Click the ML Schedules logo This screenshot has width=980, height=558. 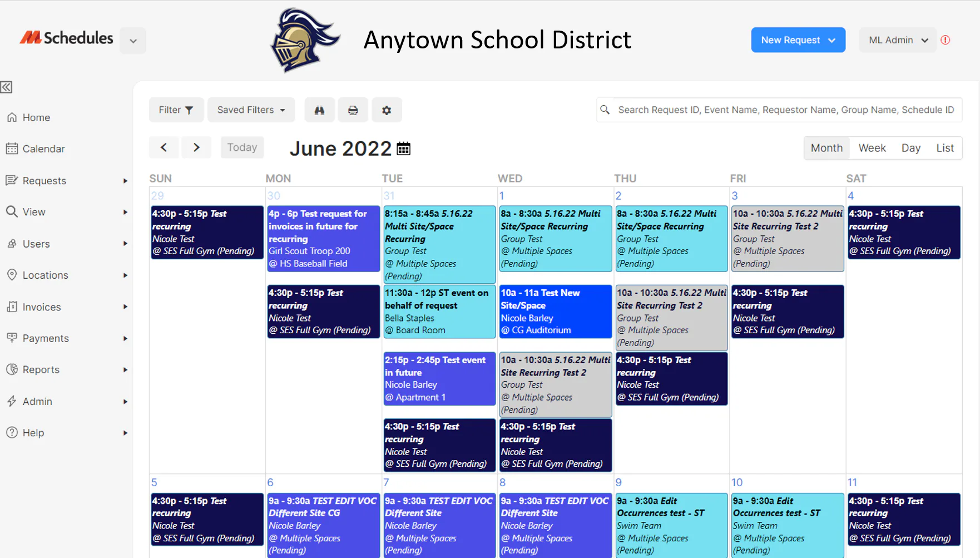[66, 38]
